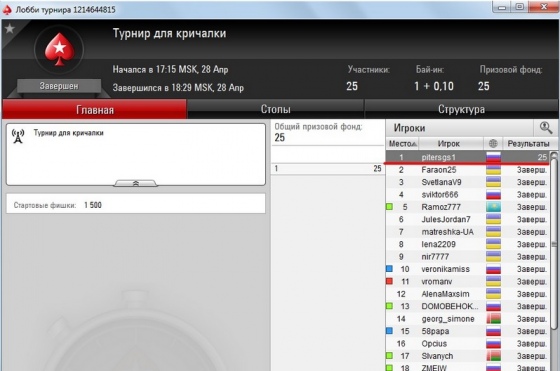Sort by the Результаты column header
The image size is (560, 371).
pos(528,144)
